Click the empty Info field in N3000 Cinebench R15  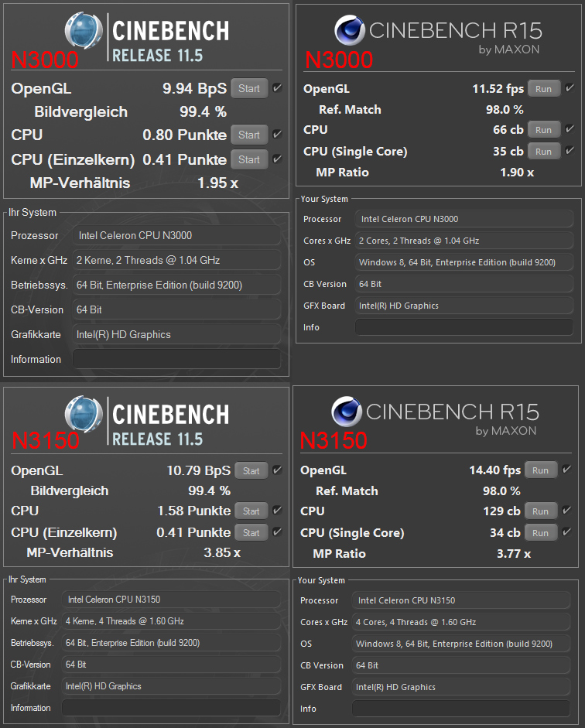click(x=464, y=326)
